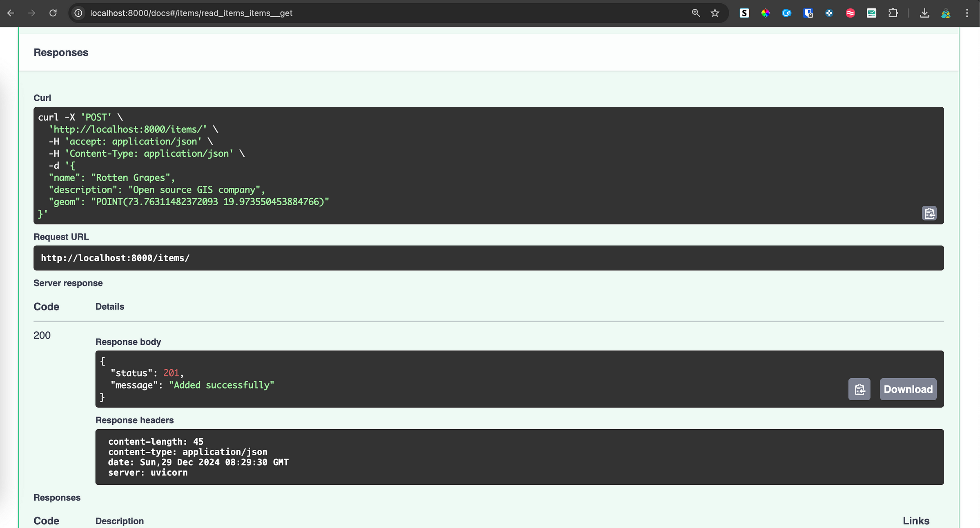This screenshot has width=980, height=528.
Task: Reload the page
Action: [x=53, y=13]
